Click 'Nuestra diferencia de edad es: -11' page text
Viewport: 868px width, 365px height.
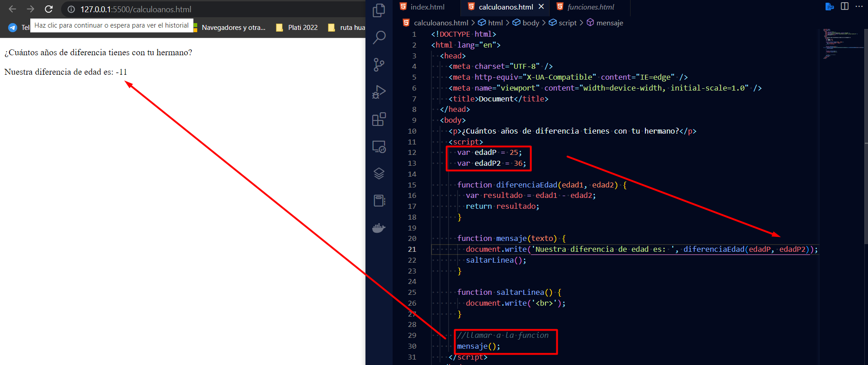click(66, 72)
